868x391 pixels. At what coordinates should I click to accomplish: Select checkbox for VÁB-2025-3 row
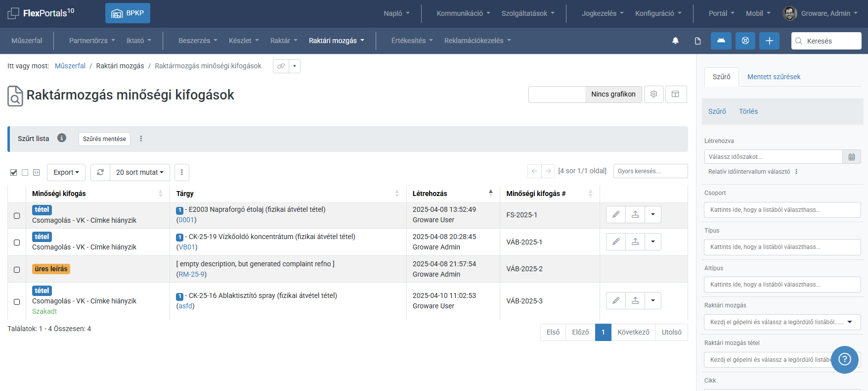tap(17, 302)
